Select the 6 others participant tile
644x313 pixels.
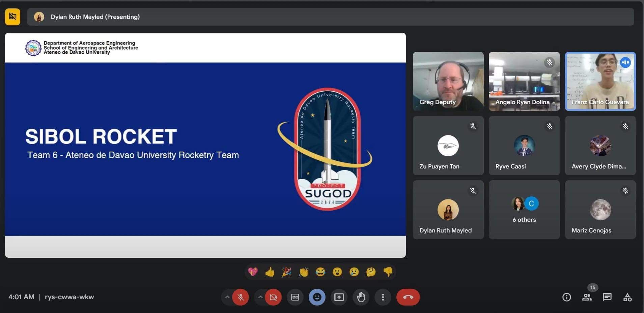[x=524, y=210]
